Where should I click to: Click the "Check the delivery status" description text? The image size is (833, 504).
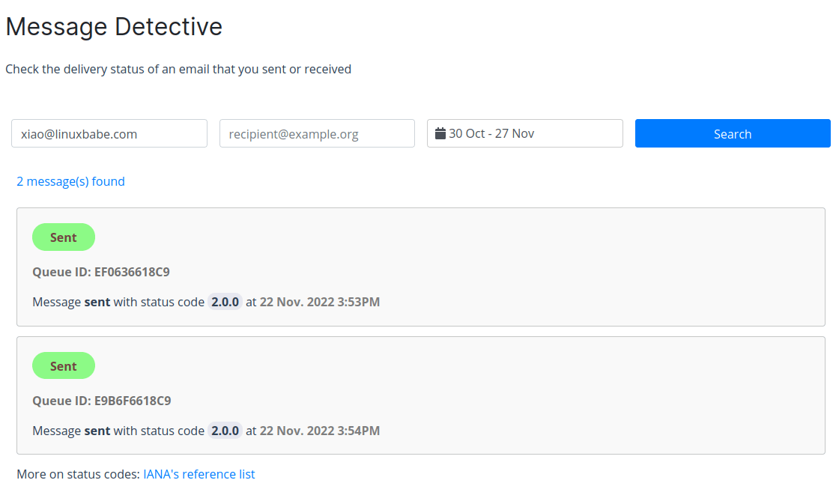(178, 69)
